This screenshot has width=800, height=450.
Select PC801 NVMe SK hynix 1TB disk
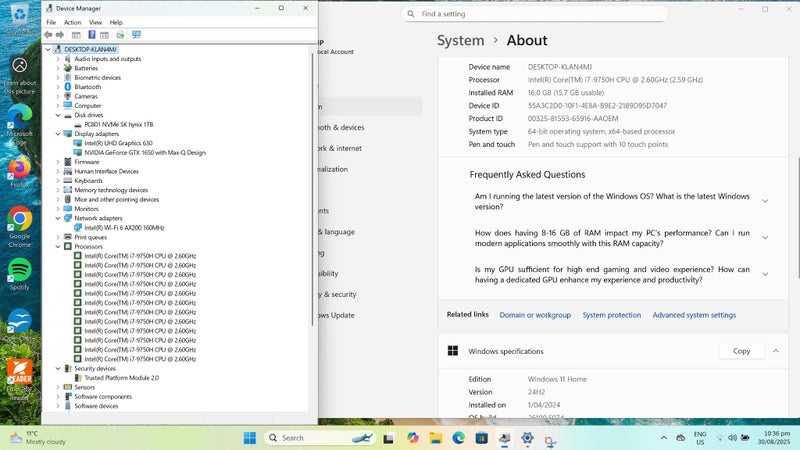118,124
